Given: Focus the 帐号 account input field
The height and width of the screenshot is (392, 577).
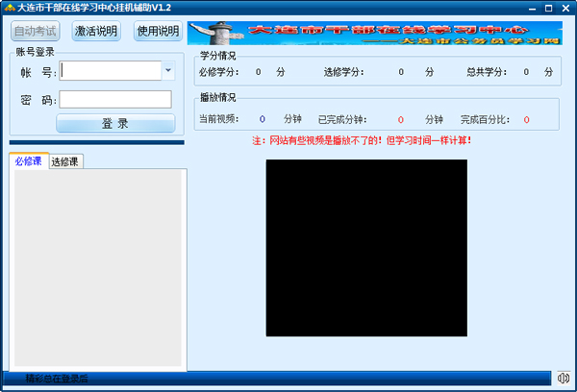Looking at the screenshot, I should pyautogui.click(x=111, y=70).
